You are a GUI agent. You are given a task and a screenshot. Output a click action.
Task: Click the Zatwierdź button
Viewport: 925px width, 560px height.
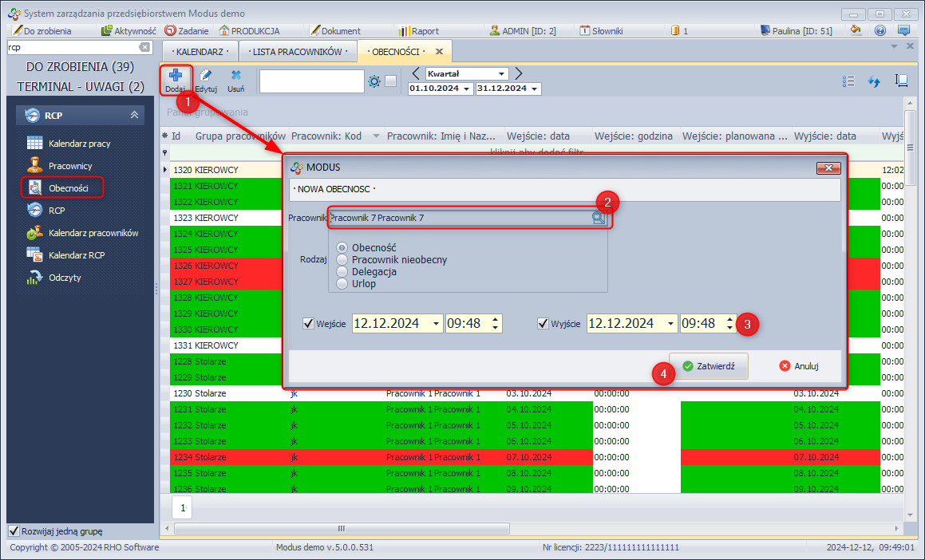709,366
